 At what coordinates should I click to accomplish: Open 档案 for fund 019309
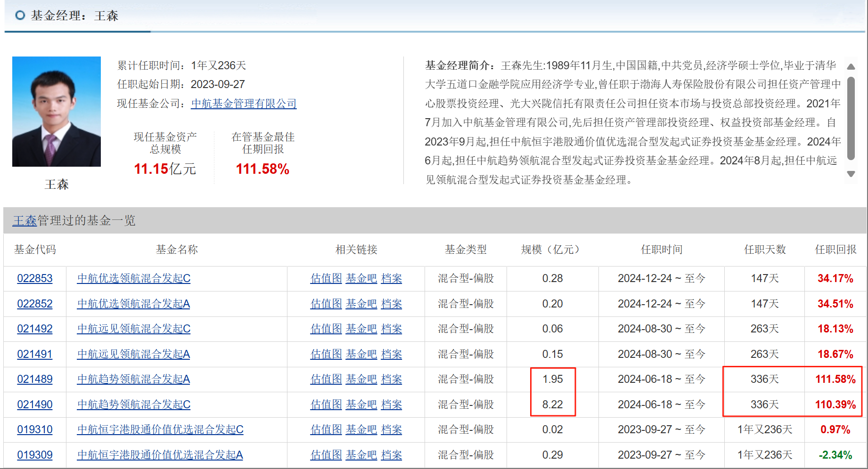(392, 455)
